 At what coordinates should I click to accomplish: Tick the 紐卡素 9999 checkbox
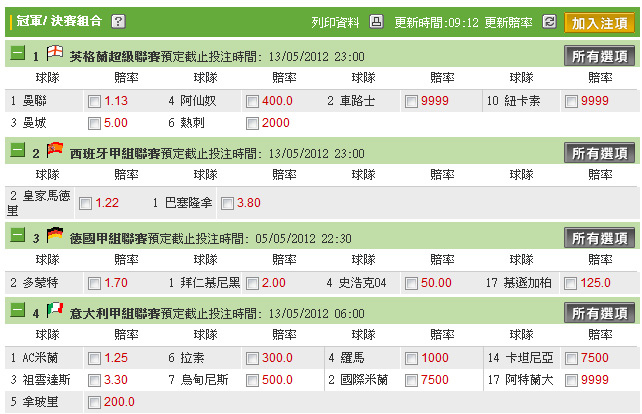tap(571, 101)
